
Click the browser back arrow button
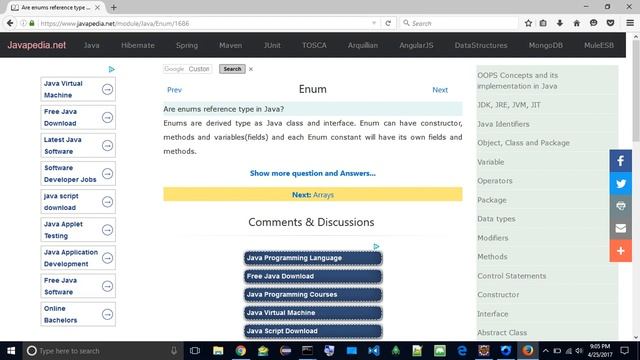10,23
